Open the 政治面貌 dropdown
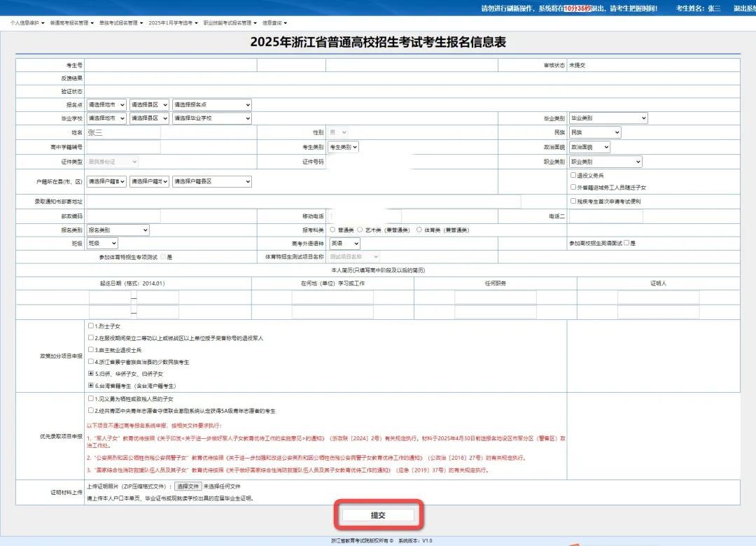Screen dimensions: 756x546 (x=589, y=147)
